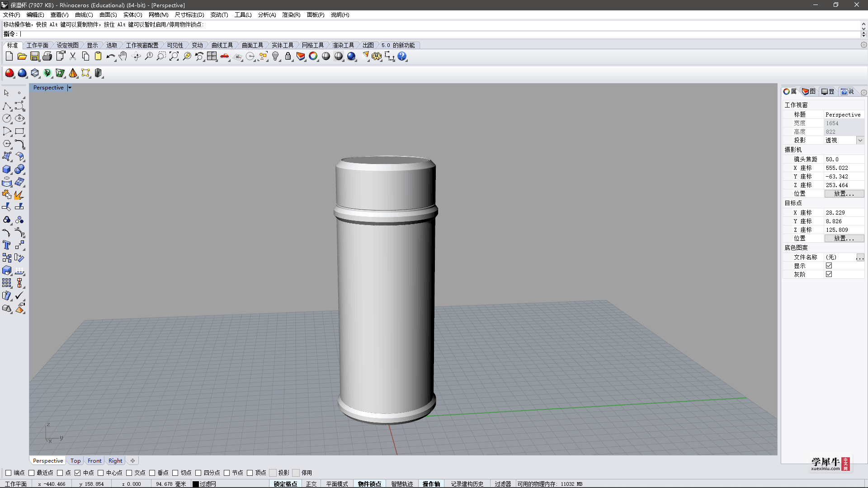Switch to the 实体工具 toolbar tab

click(x=283, y=45)
